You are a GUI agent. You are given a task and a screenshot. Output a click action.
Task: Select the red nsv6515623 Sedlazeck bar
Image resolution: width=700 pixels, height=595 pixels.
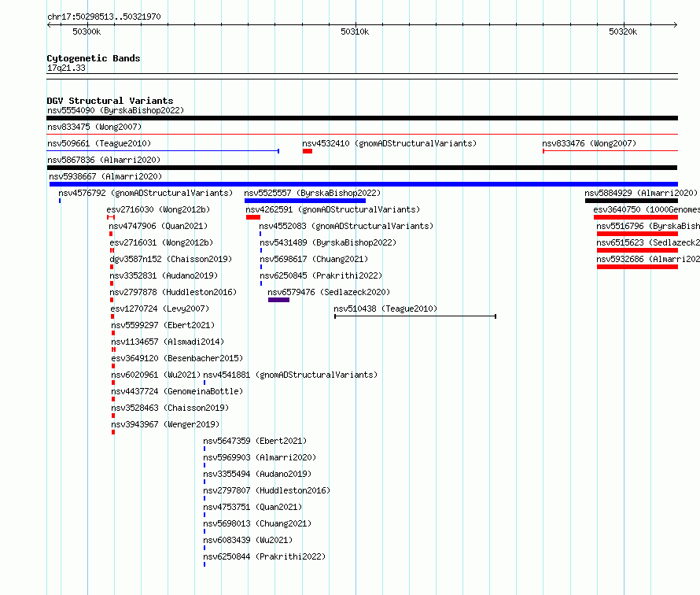637,250
